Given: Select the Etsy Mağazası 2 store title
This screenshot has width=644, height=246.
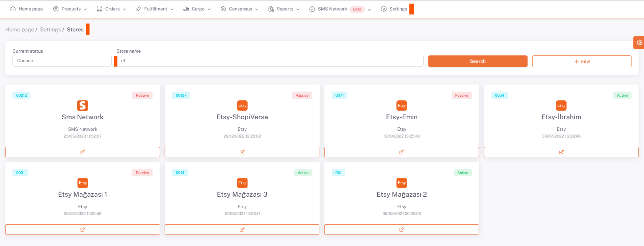Looking at the screenshot, I should 402,194.
